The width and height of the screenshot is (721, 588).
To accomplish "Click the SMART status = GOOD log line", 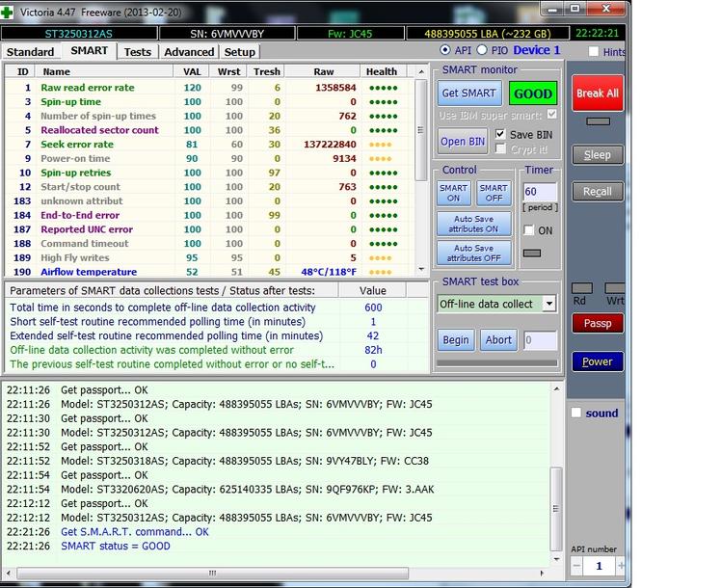I will coord(116,546).
